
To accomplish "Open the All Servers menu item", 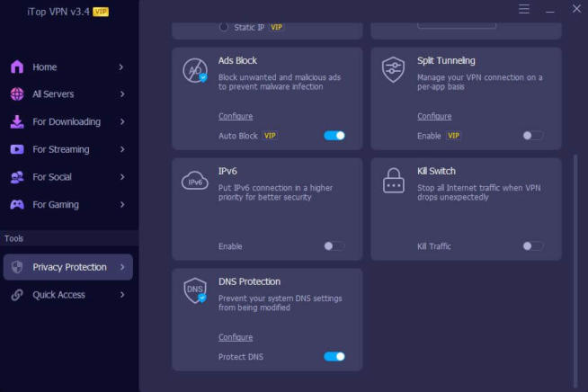I will point(67,94).
